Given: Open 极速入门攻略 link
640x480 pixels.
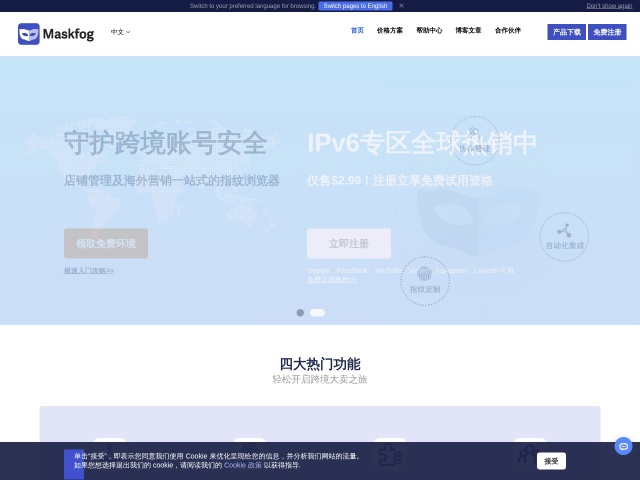Looking at the screenshot, I should pos(89,271).
